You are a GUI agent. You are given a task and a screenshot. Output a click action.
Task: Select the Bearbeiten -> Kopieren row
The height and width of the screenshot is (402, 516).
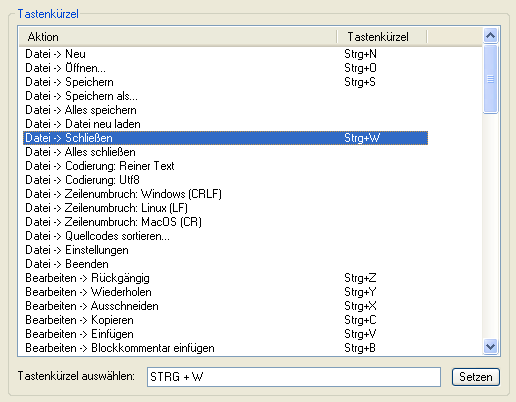(x=225, y=320)
